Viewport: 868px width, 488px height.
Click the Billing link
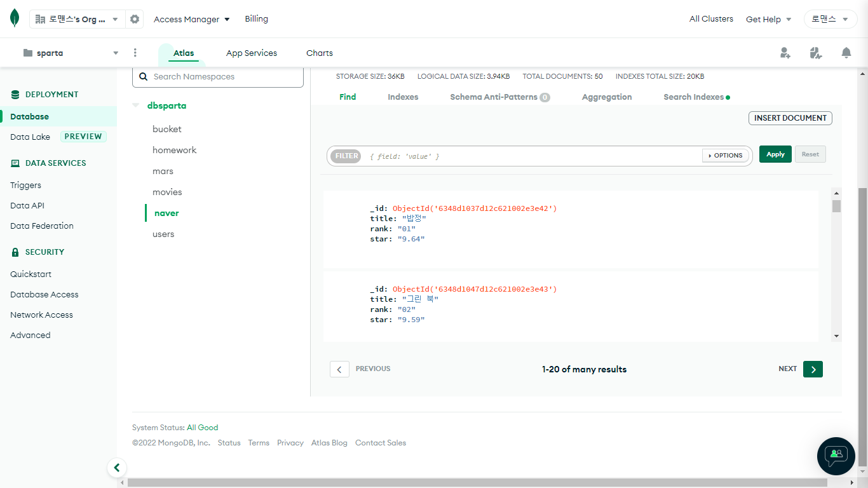(x=257, y=19)
